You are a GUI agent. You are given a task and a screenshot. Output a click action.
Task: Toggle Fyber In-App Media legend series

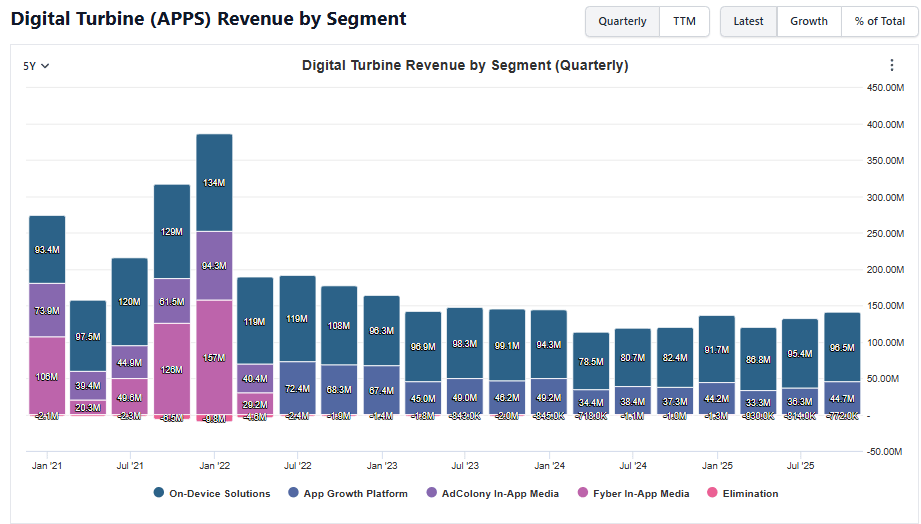(x=634, y=493)
